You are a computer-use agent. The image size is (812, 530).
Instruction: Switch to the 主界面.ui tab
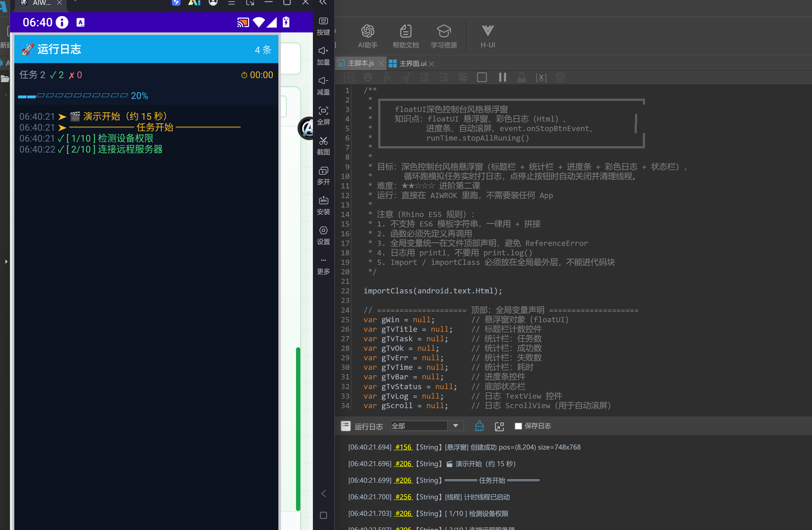[x=413, y=63]
